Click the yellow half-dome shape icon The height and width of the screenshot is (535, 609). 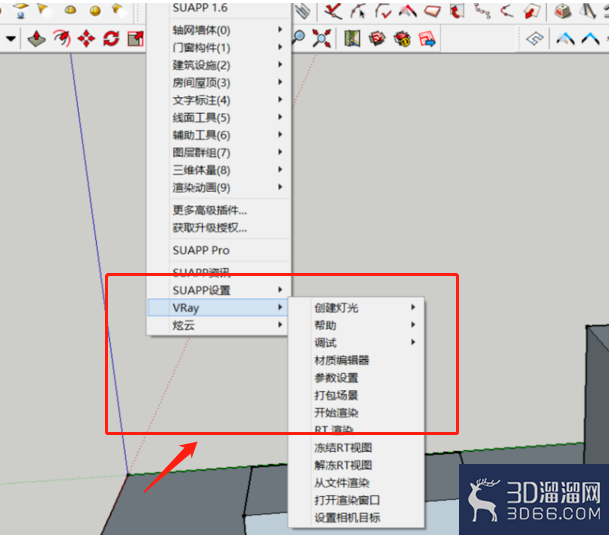70,10
